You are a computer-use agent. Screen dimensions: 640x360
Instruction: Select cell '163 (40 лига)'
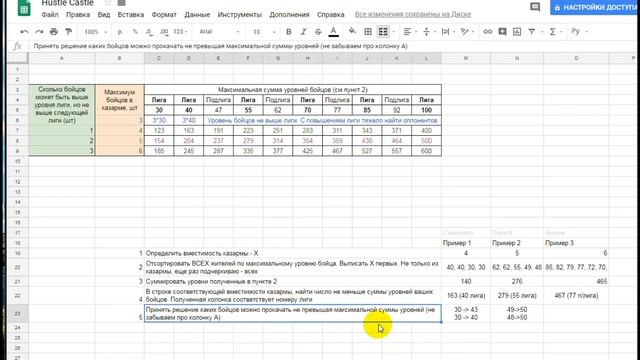[x=466, y=296]
